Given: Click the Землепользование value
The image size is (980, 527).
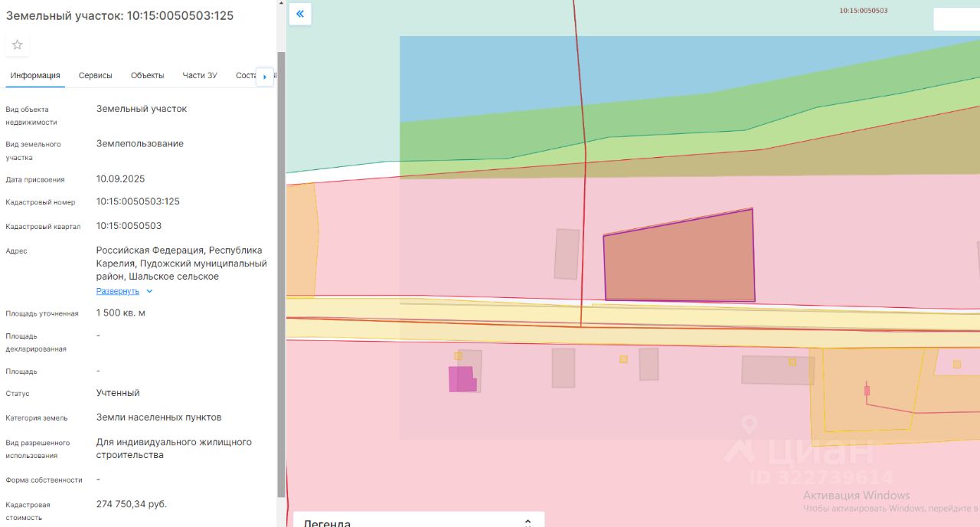Looking at the screenshot, I should pos(140,143).
